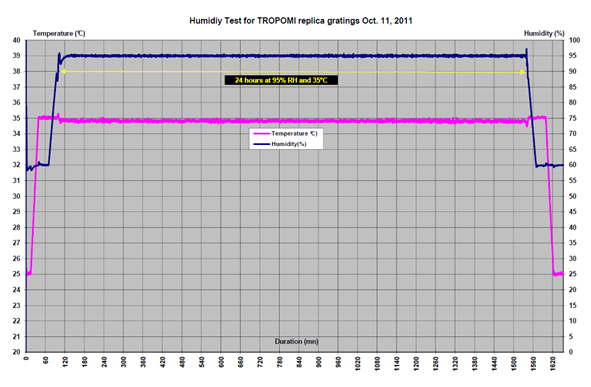Image resolution: width=591 pixels, height=387 pixels.
Task: Click the humidity spike near minute 100
Action: pyautogui.click(x=59, y=57)
